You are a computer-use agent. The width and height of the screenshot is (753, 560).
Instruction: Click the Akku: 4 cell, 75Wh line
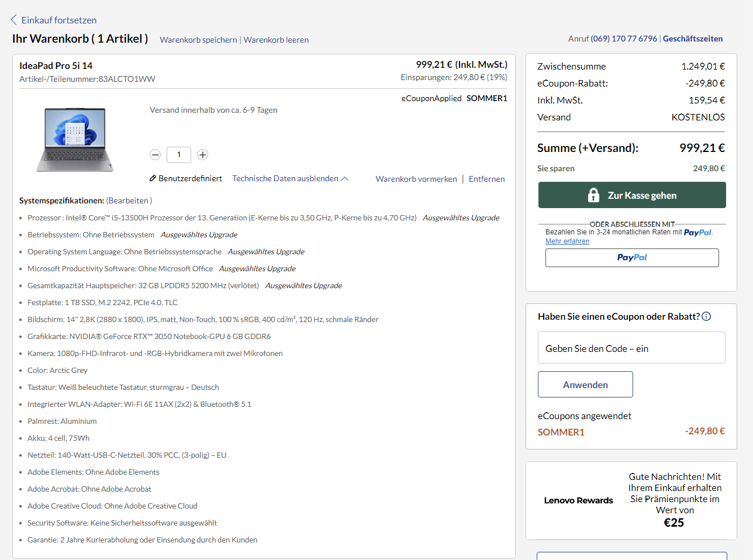tap(58, 438)
